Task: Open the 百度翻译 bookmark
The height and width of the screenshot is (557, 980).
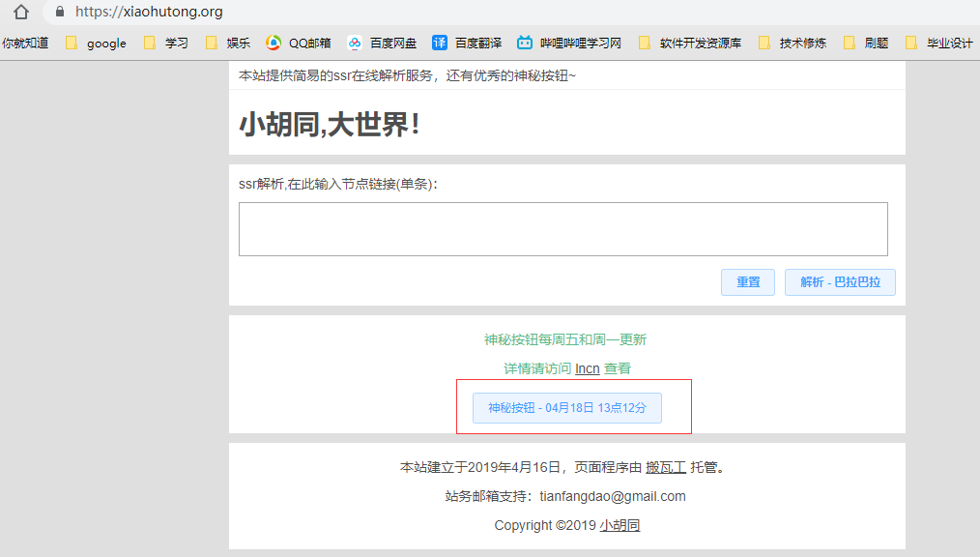Action: tap(467, 43)
